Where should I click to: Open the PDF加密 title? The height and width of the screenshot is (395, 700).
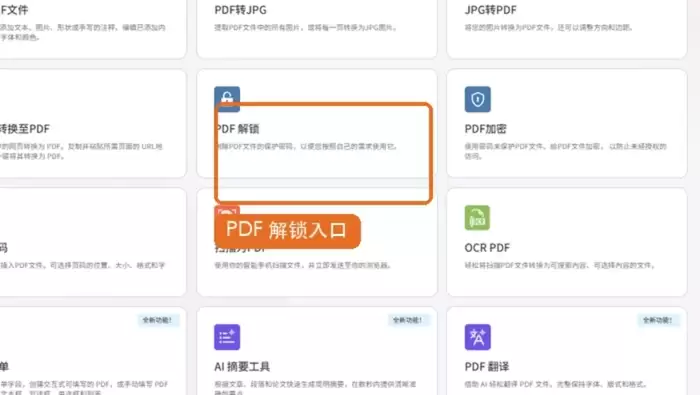[485, 129]
